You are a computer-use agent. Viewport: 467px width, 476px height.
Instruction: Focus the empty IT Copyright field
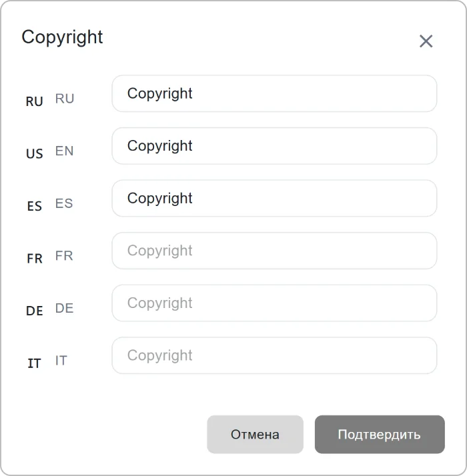pos(274,355)
